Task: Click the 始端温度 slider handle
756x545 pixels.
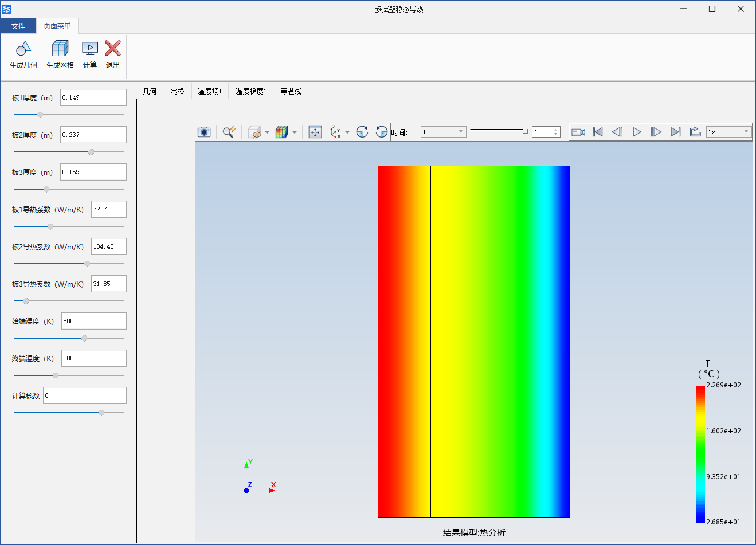Action: 84,338
